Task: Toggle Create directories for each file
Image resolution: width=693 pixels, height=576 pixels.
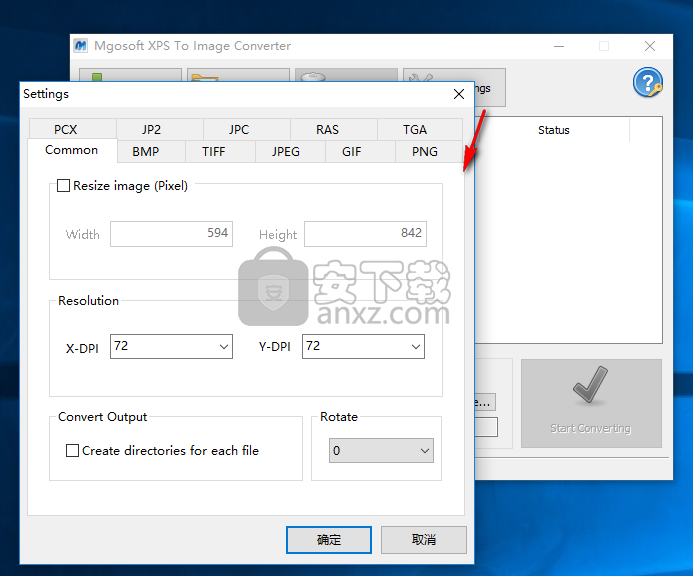Action: tap(72, 450)
